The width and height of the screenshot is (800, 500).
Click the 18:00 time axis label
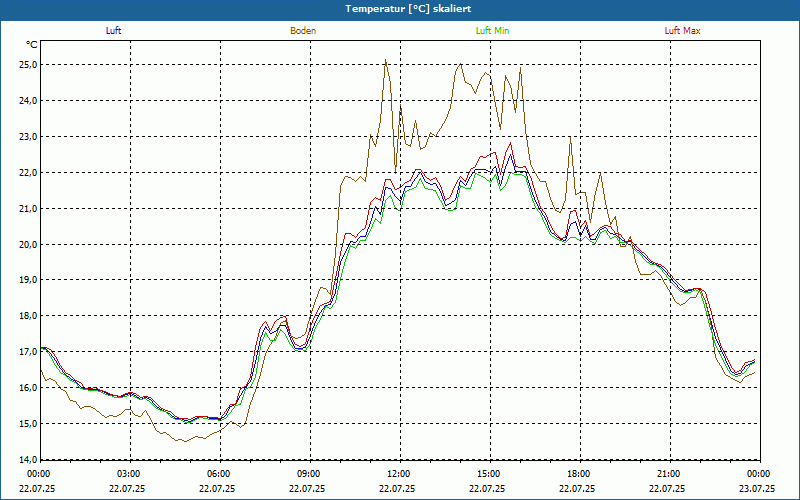[579, 474]
